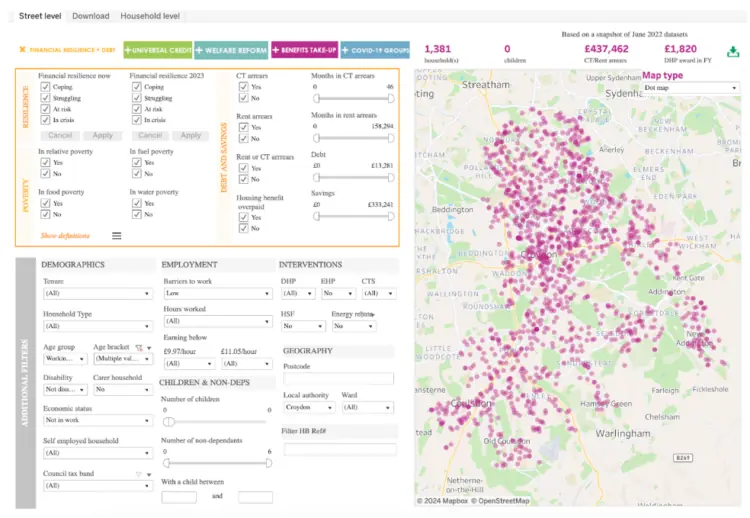Click the plus icon on Benefits Take-up
Screen dimensions: 750x518
pos(276,50)
